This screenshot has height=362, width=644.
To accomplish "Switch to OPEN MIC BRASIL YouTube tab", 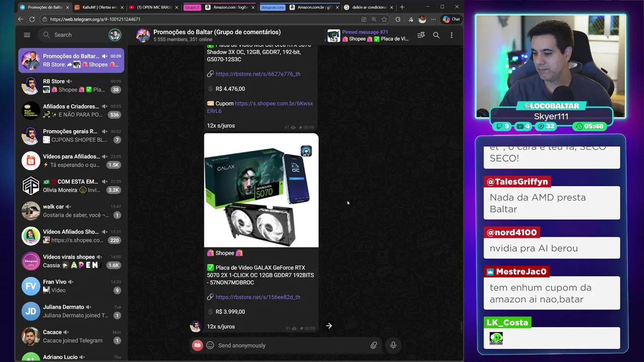I will (154, 7).
